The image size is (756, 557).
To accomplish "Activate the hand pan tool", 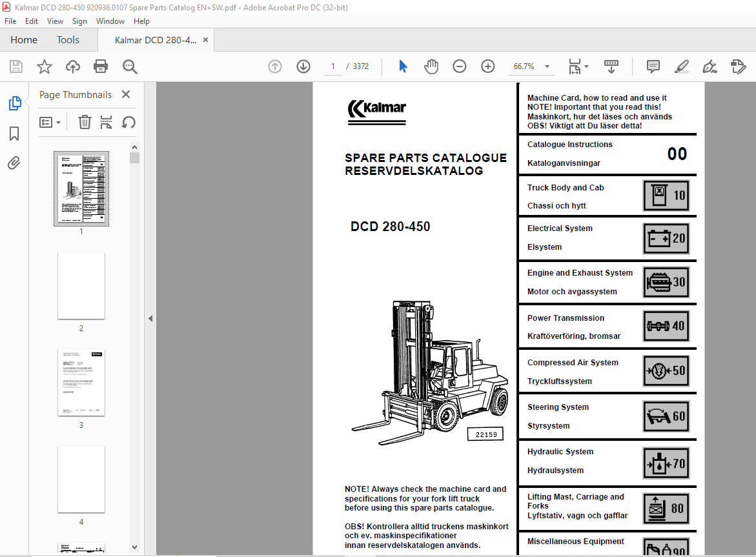I will [431, 66].
